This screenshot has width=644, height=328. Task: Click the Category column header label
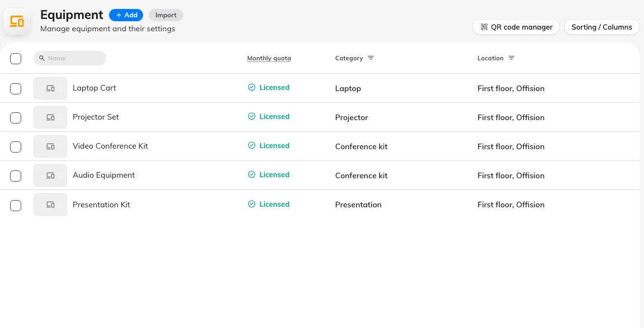[x=349, y=58]
